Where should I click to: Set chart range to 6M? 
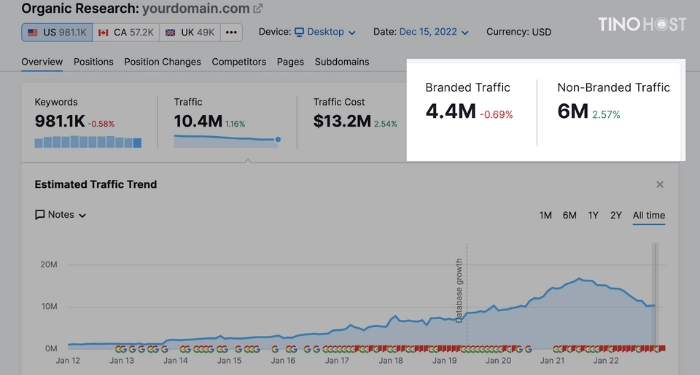[x=569, y=215]
